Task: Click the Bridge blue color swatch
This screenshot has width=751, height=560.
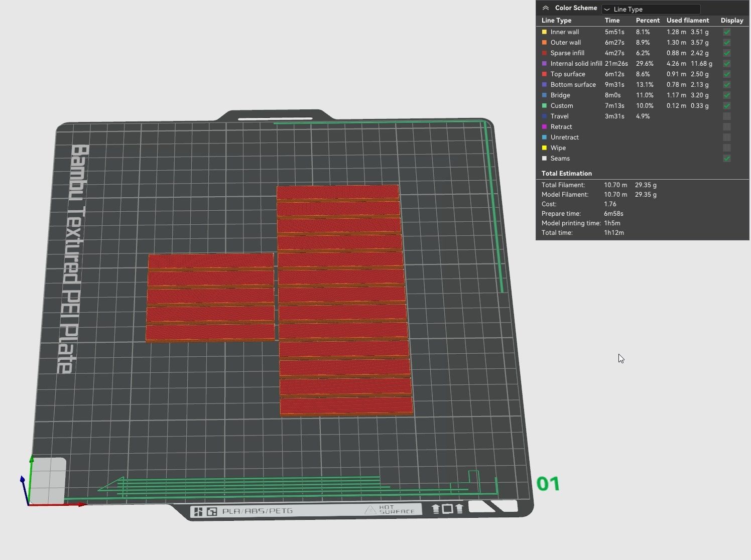Action: [544, 95]
